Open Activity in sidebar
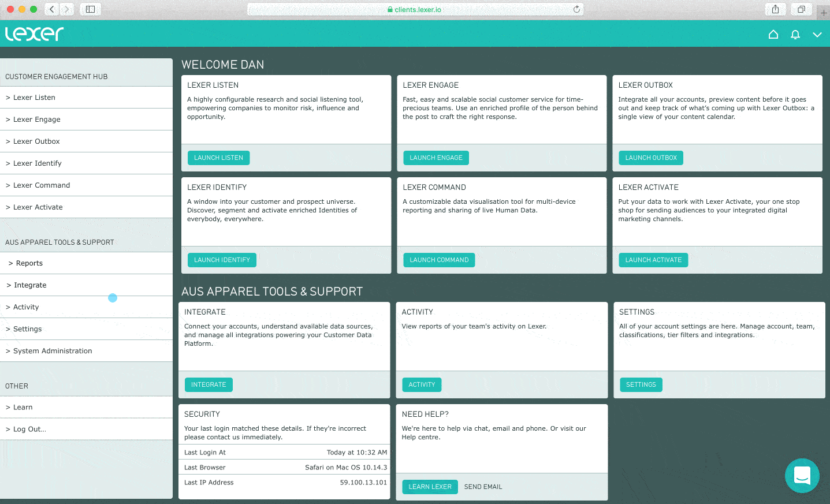This screenshot has height=504, width=830. [86, 307]
